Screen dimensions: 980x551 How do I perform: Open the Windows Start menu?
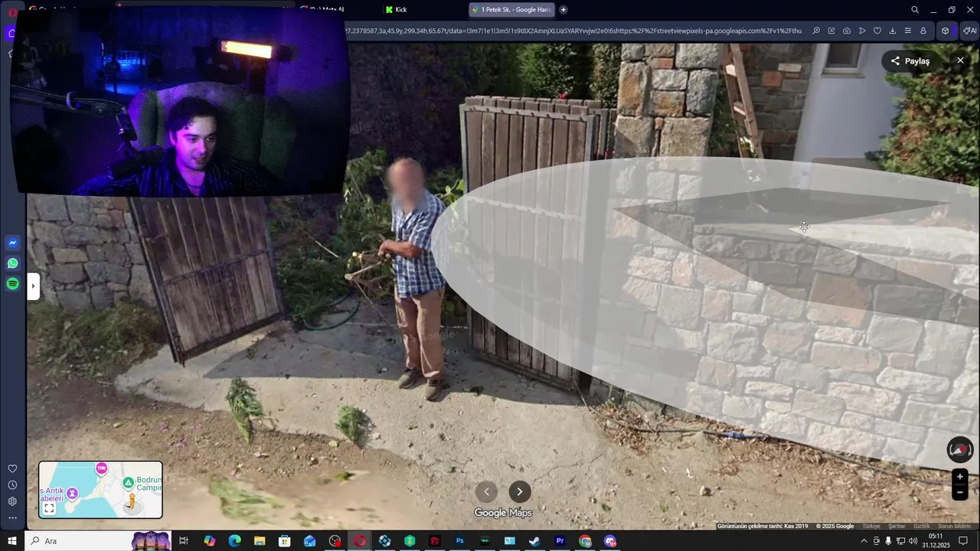tap(12, 541)
